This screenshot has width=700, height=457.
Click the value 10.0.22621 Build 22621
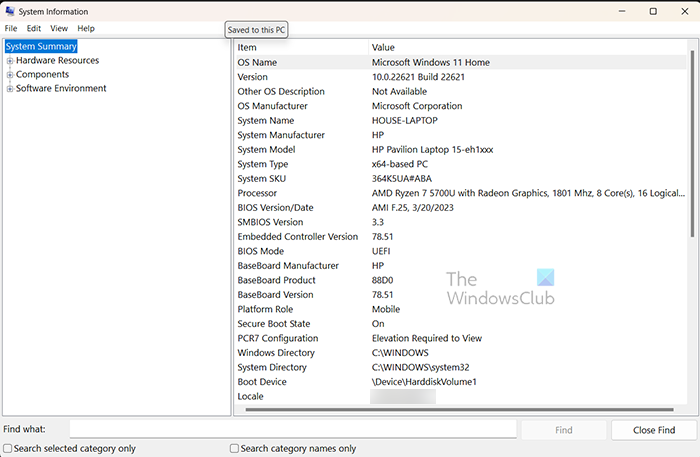pyautogui.click(x=418, y=77)
